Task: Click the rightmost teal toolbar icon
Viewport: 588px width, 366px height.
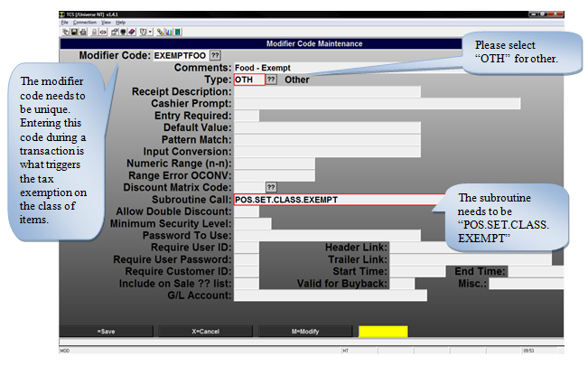Action: 177,32
